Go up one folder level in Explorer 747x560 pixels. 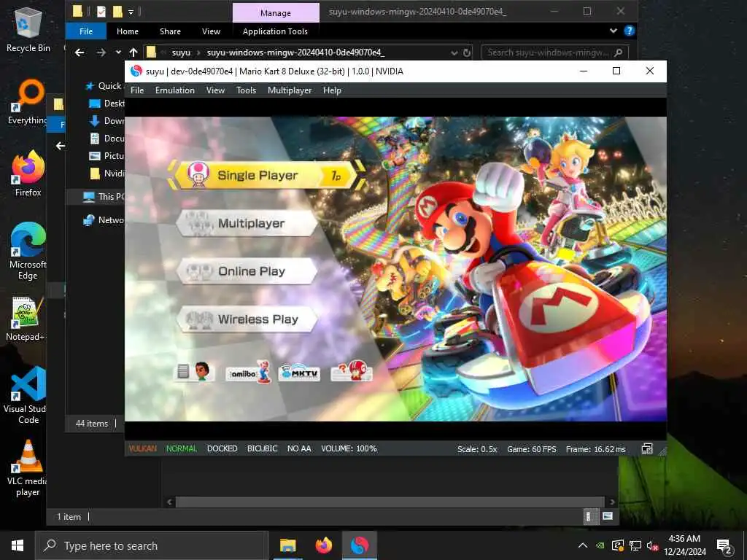[x=133, y=52]
